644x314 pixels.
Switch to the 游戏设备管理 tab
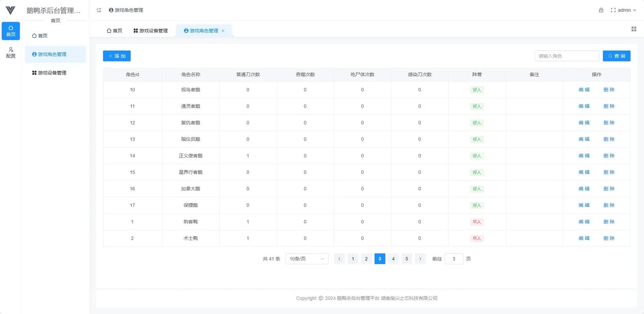tap(151, 31)
